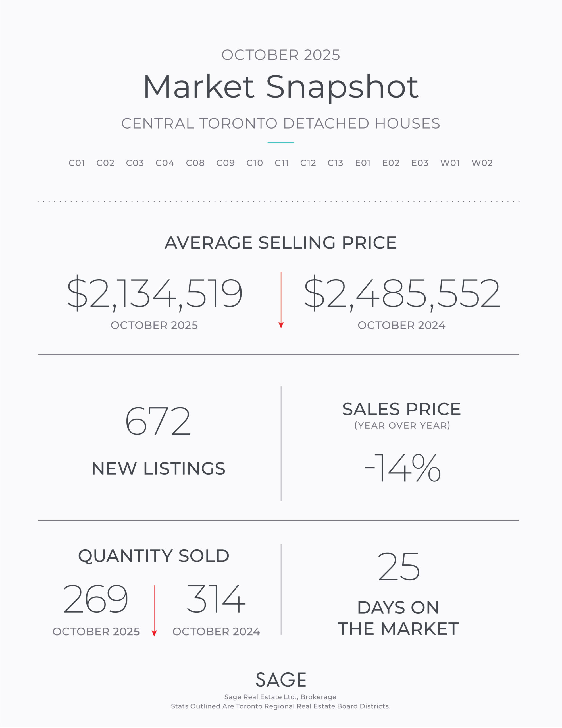The image size is (562, 728).
Task: Click the Market Snapshot title
Action: coord(281,87)
